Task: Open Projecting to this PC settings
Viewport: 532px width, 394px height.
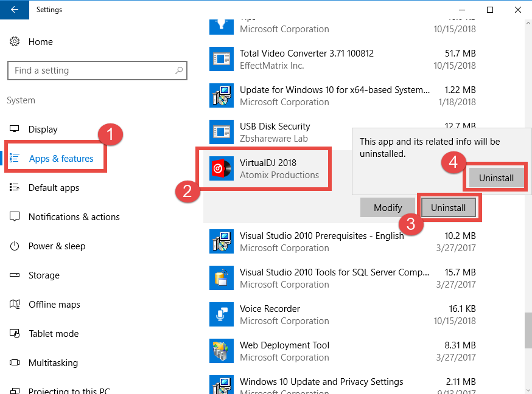Action: (69, 390)
